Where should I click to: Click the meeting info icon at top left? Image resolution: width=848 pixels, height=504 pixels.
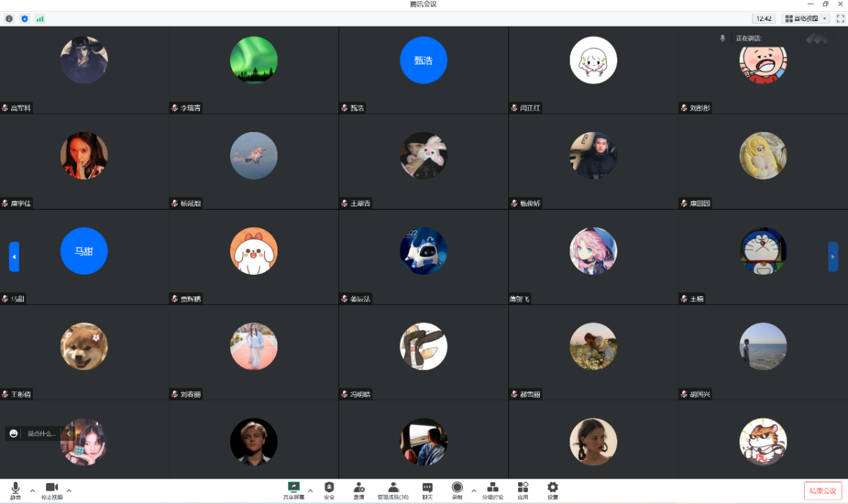coord(9,19)
